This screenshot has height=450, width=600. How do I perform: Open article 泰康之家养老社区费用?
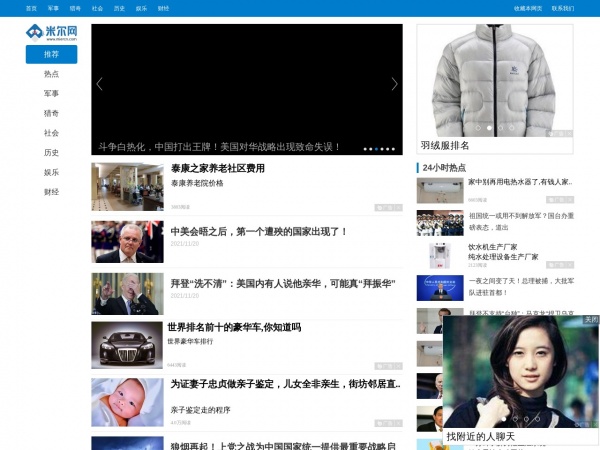[218, 168]
